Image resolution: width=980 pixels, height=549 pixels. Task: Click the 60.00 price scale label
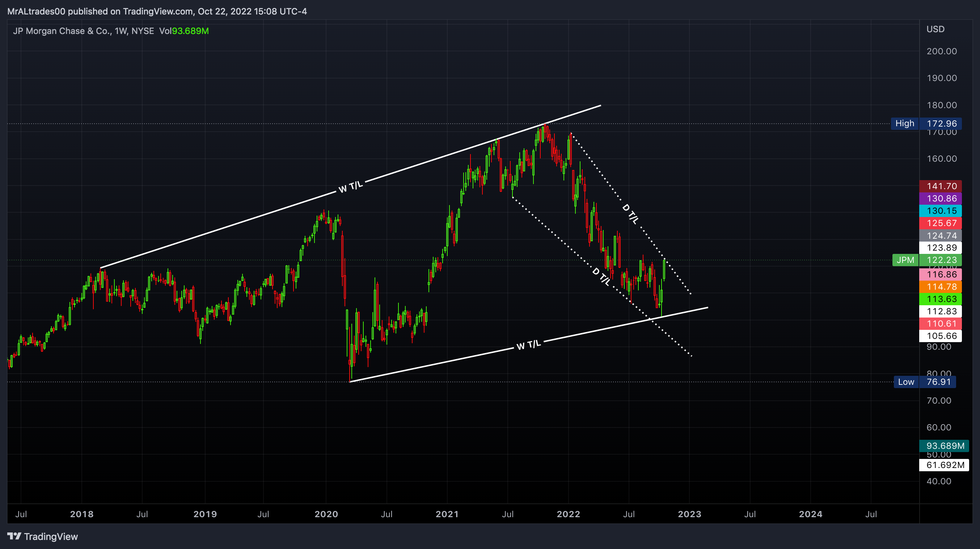pyautogui.click(x=939, y=427)
